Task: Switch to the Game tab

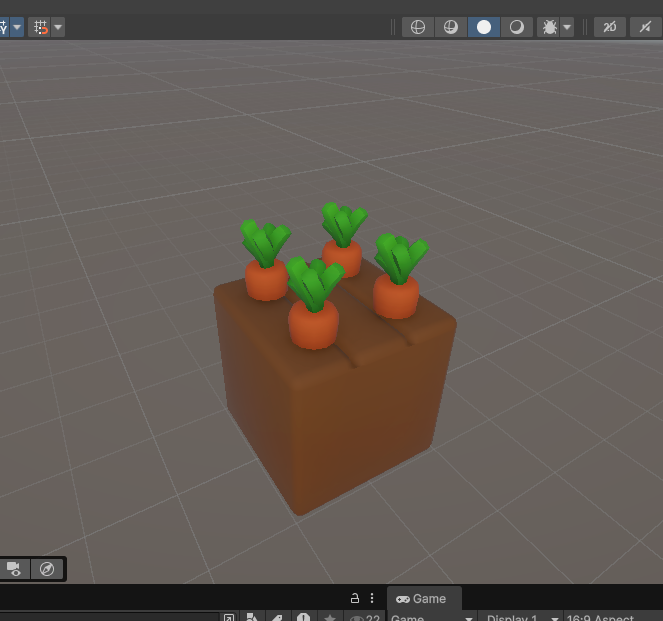Action: click(421, 598)
